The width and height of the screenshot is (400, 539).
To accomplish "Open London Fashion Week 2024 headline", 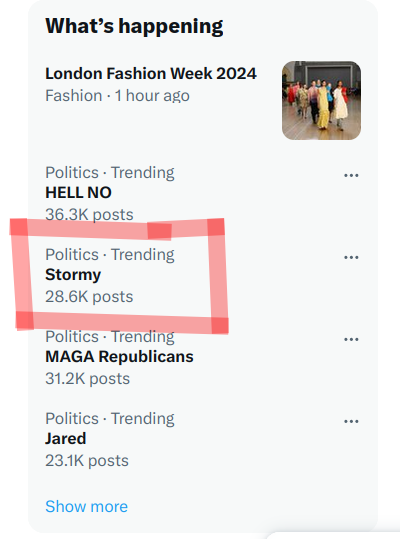I will click(151, 74).
